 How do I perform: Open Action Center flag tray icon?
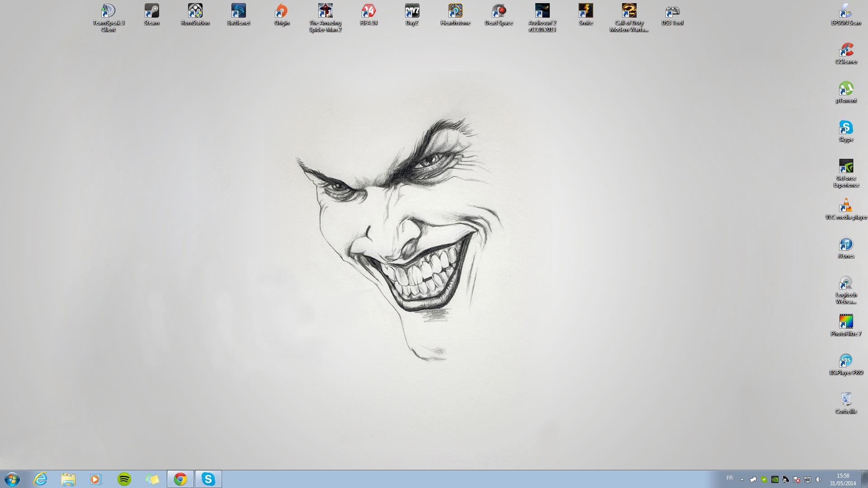click(797, 479)
